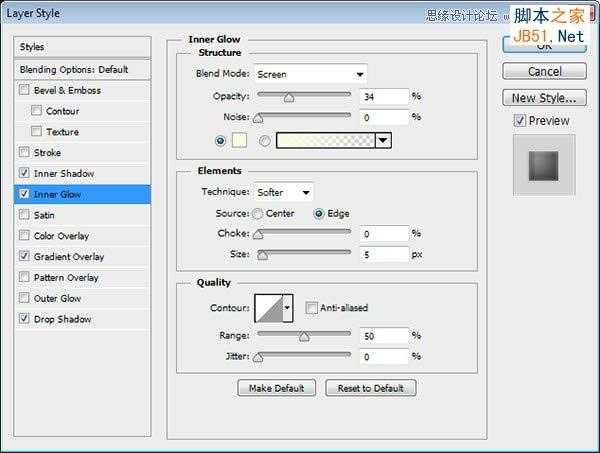Select Center as glow source
This screenshot has height=453, width=600.
(x=258, y=213)
